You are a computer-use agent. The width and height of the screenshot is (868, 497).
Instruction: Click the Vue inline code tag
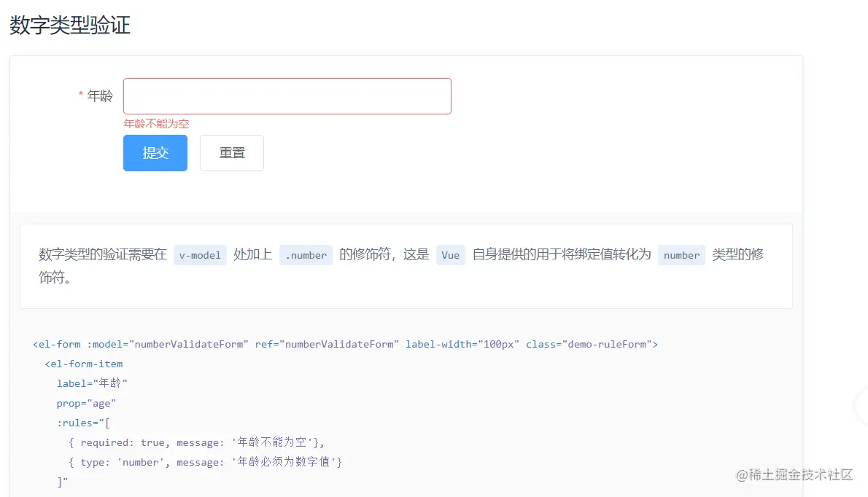point(451,255)
